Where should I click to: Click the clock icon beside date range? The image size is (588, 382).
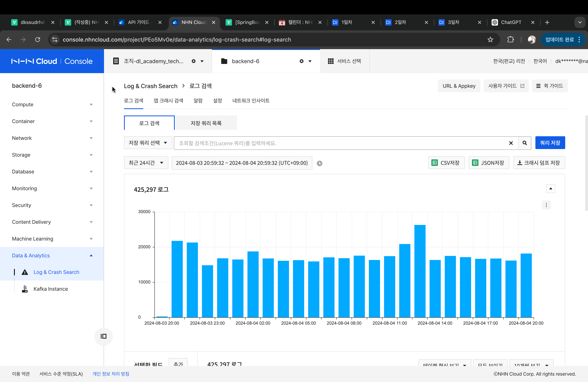(319, 163)
